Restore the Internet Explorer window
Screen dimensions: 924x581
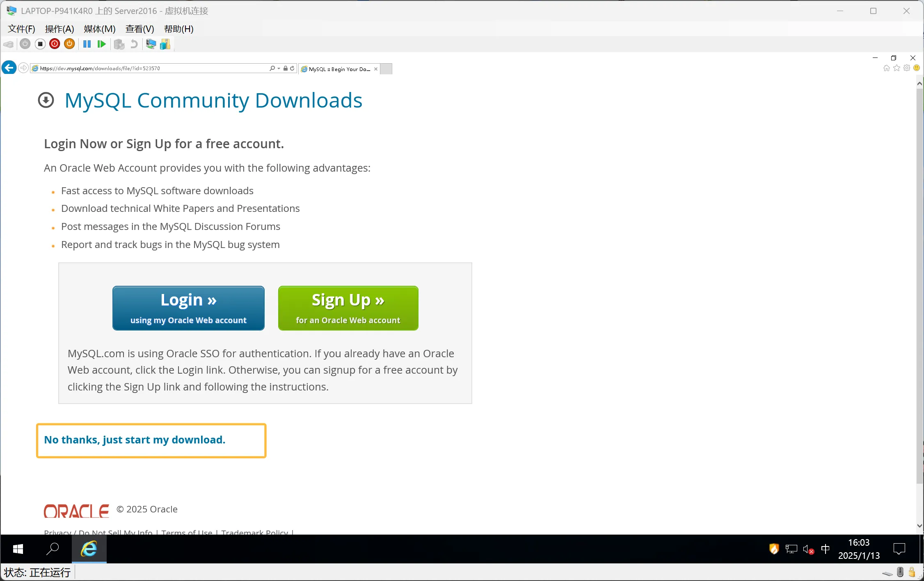pyautogui.click(x=894, y=58)
